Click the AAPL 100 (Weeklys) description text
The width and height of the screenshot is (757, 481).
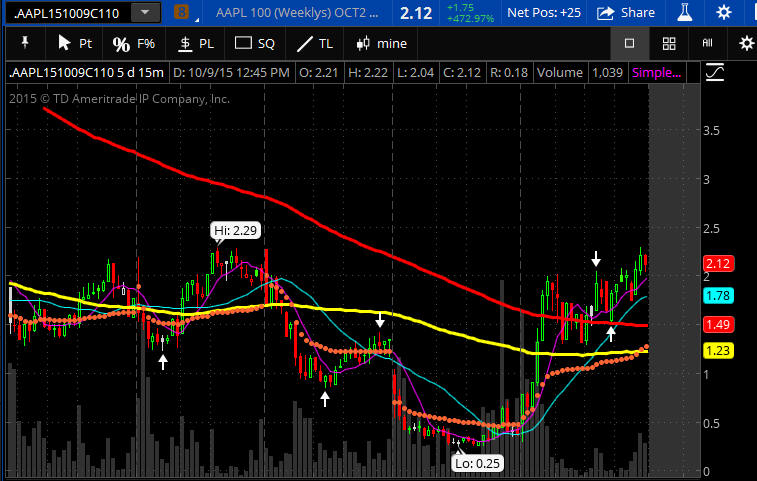(x=297, y=13)
